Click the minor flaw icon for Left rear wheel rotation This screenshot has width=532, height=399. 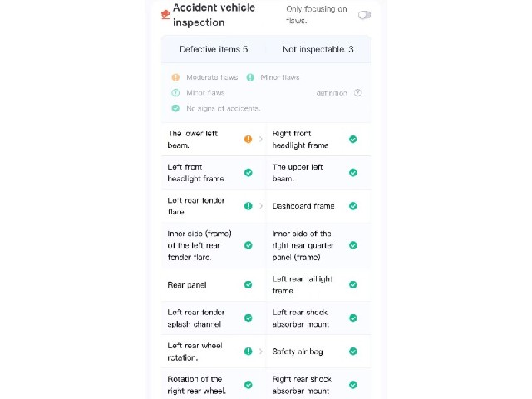[249, 352]
